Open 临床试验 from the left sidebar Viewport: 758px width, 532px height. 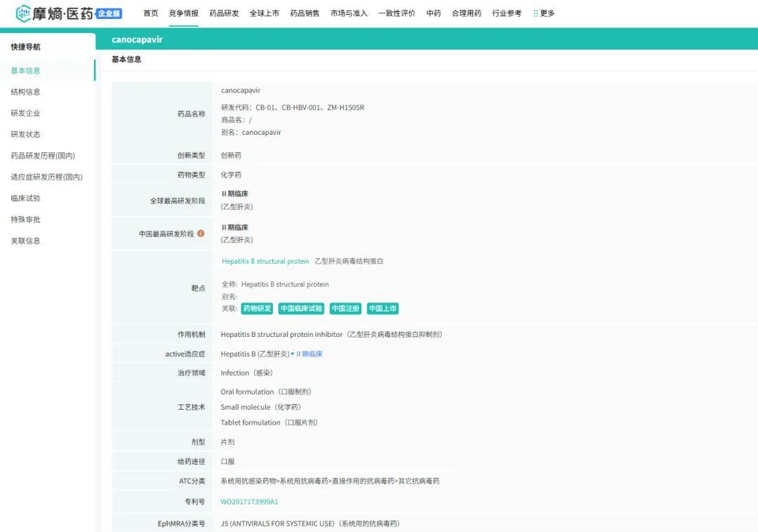[25, 198]
